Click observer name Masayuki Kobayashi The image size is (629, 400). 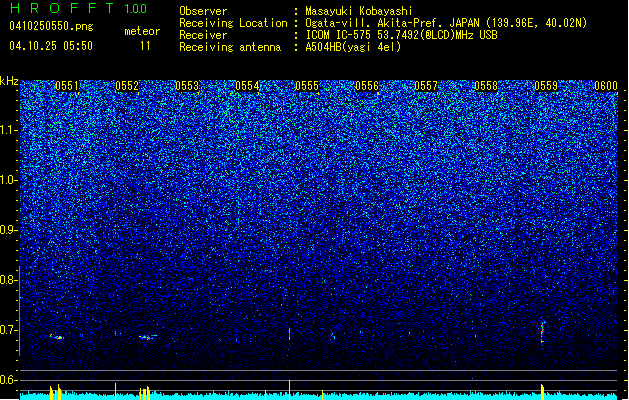(358, 11)
